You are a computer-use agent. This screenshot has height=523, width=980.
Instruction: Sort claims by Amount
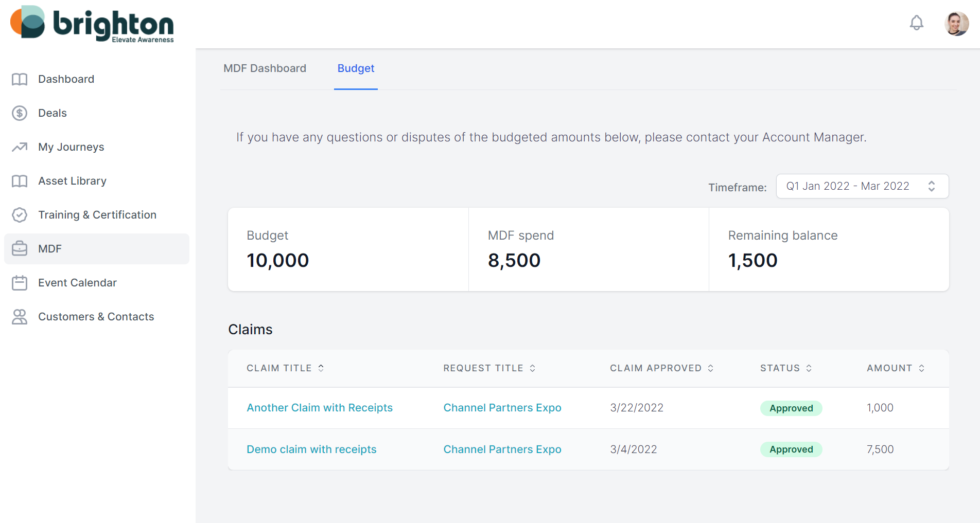tap(921, 368)
